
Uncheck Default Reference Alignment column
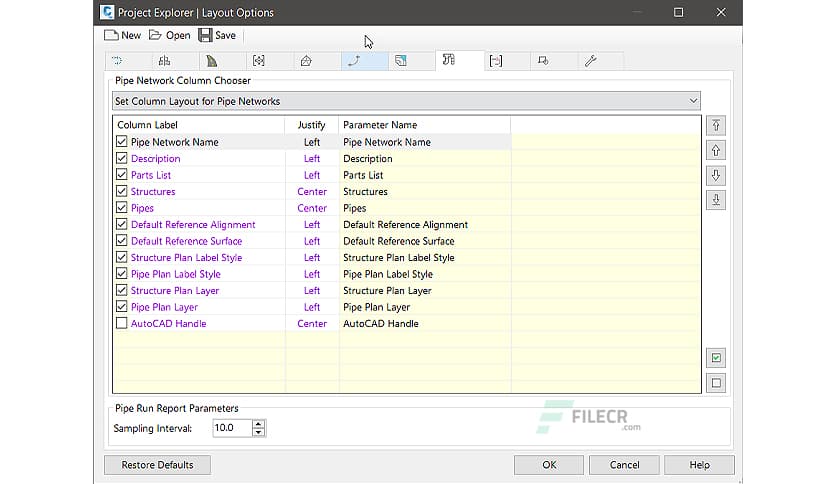click(x=122, y=224)
